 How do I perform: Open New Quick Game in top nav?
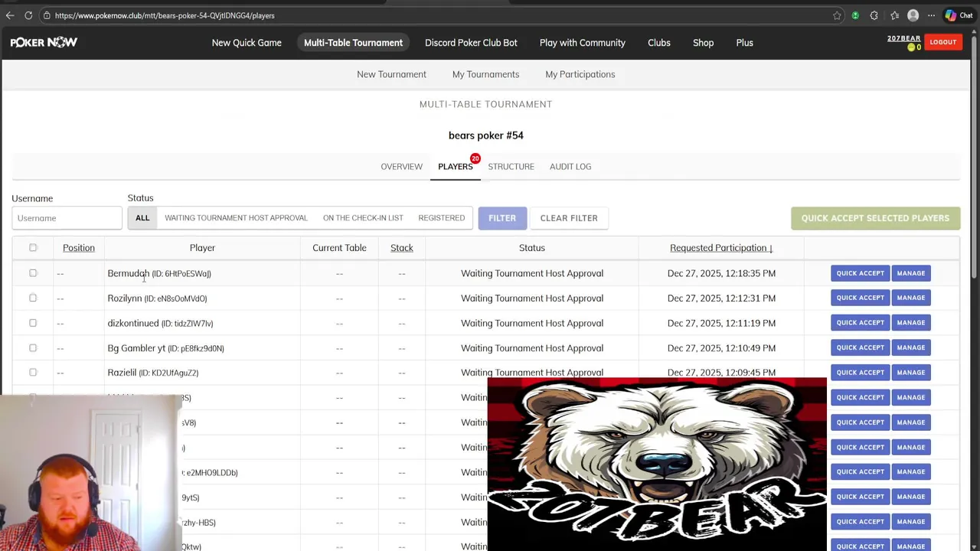[247, 43]
